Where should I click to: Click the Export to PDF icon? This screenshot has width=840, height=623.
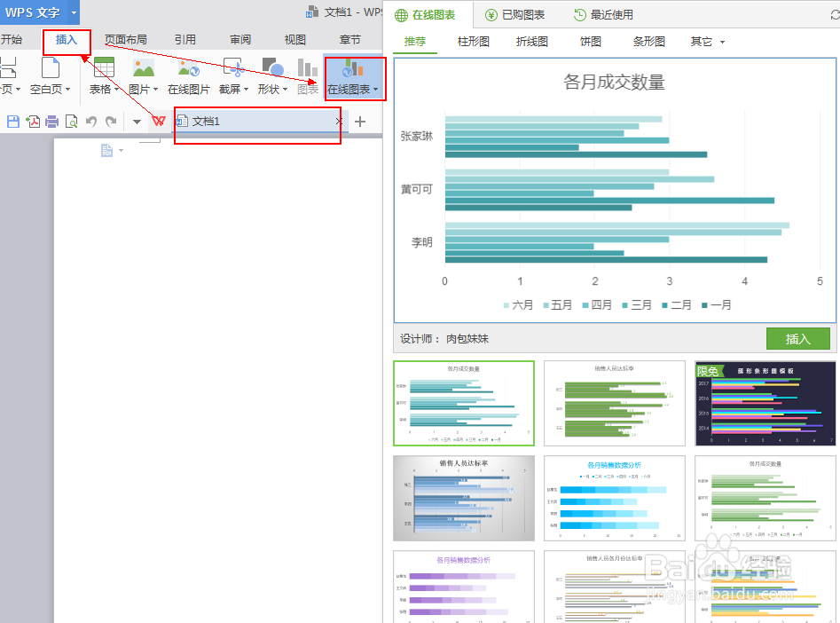[x=32, y=122]
